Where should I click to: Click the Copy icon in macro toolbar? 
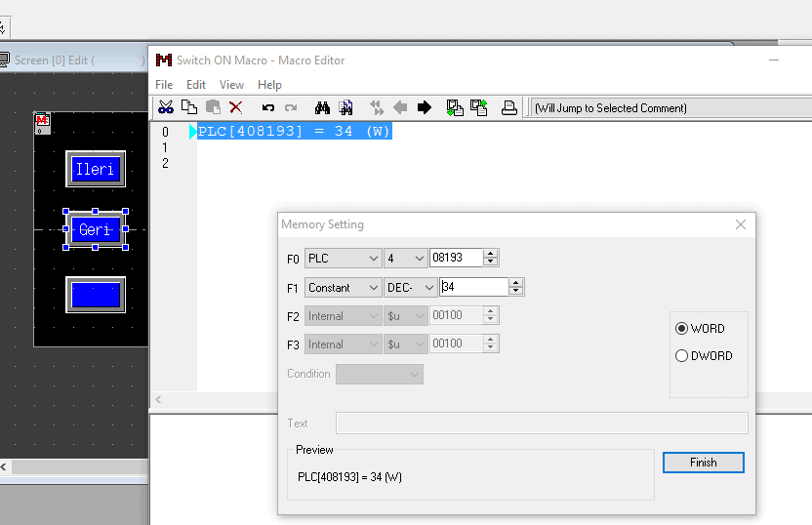[189, 107]
